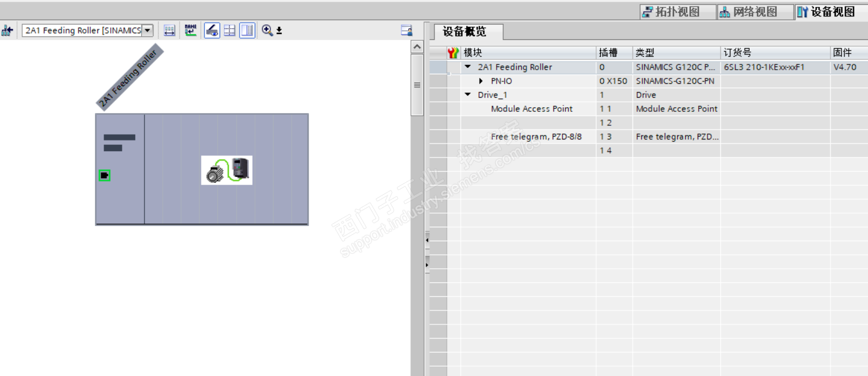Click the slot cell 0 X150
Viewport: 868px width, 376px height.
pyautogui.click(x=614, y=81)
